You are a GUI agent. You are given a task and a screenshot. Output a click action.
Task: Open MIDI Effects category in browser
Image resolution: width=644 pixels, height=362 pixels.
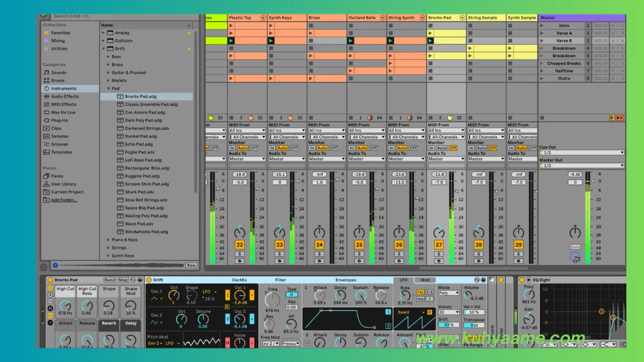click(x=63, y=105)
